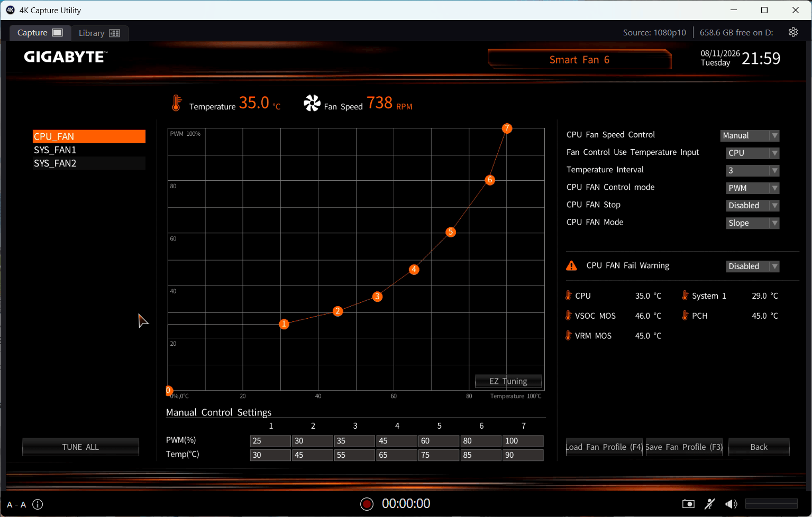Open the CPU Fan Speed Control dropdown
812x517 pixels.
(x=750, y=136)
